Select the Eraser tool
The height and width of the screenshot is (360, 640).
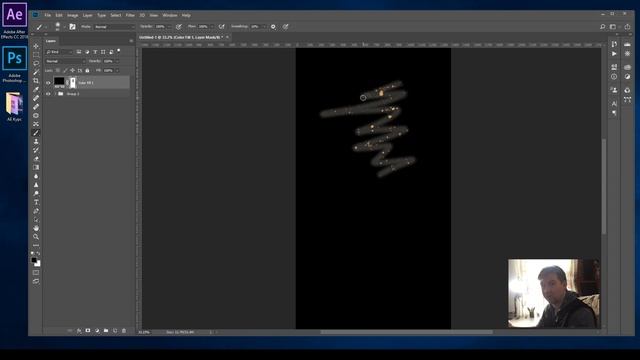click(36, 159)
